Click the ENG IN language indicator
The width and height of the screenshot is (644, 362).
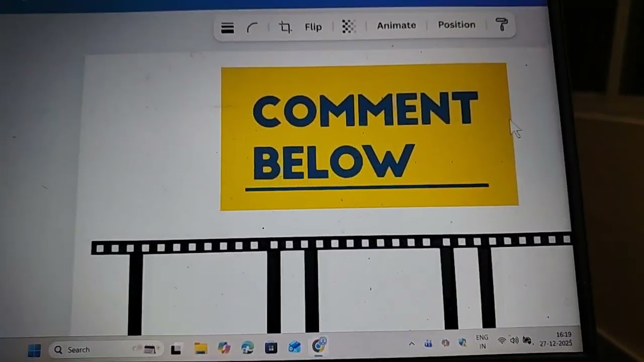tap(482, 342)
